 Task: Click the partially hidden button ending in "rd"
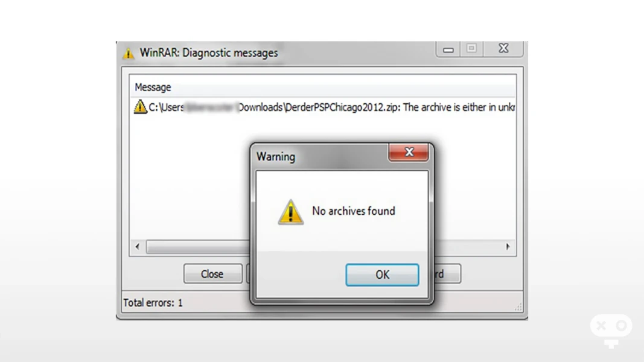[x=447, y=274]
